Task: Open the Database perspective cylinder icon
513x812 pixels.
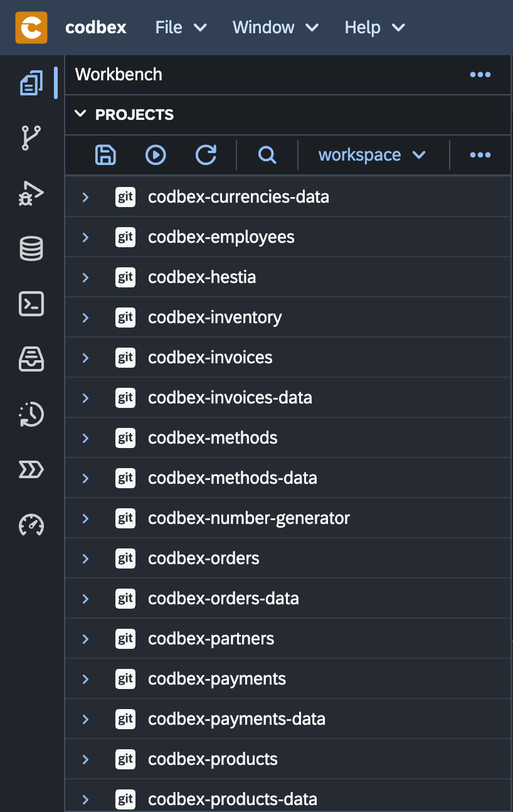Action: 31,248
